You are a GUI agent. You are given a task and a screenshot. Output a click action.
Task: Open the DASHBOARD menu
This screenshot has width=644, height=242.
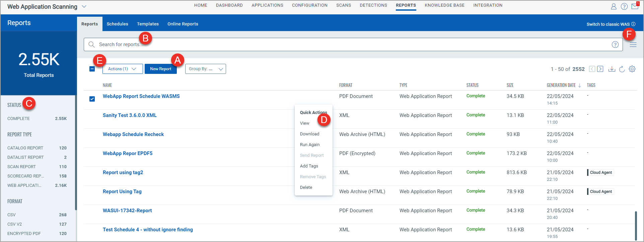(x=229, y=5)
